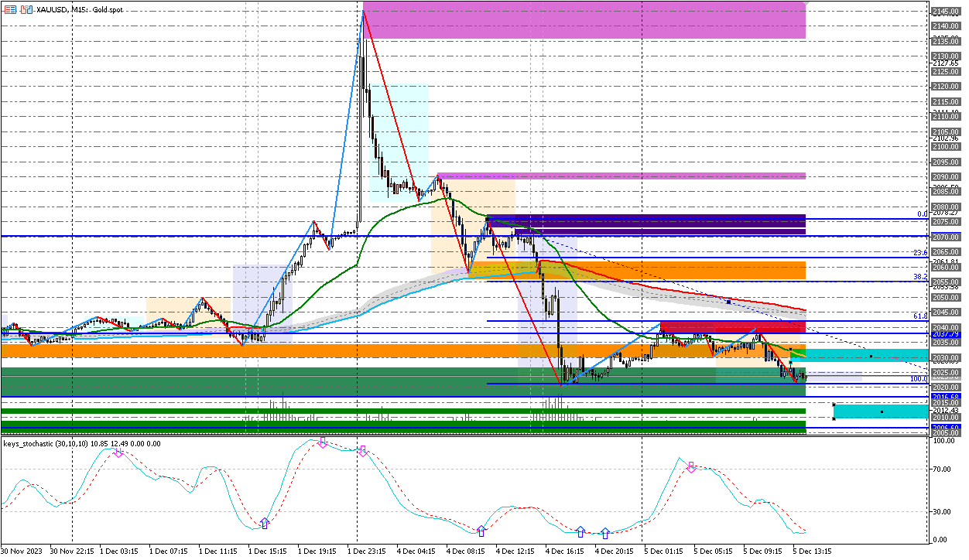
Task: Click the Fibonacci 100.0 level label
Action: (x=919, y=379)
